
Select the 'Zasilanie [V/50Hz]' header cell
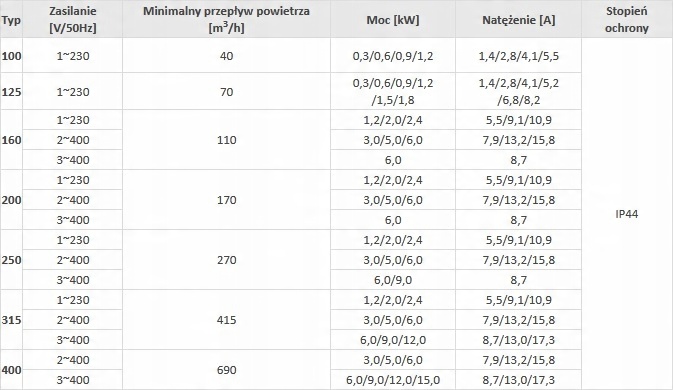(73, 20)
